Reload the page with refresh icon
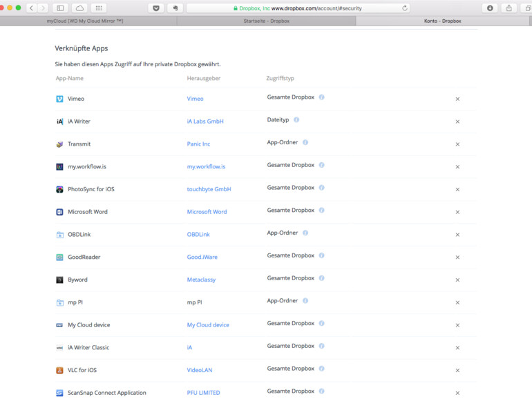This screenshot has height=399, width=532. (x=405, y=8)
